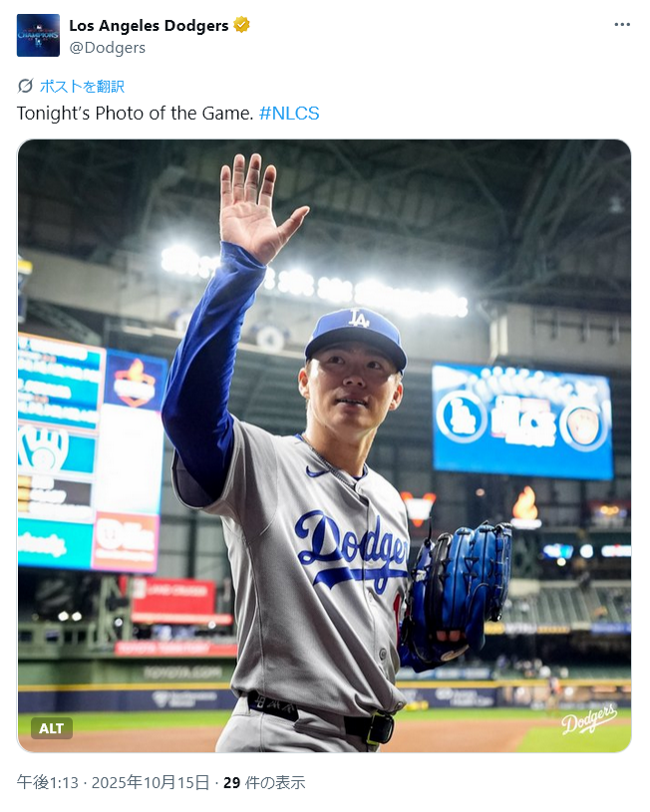Screen dimensions: 650x812
Task: Click the Dodgers script watermark in photo corner
Action: click(x=588, y=719)
